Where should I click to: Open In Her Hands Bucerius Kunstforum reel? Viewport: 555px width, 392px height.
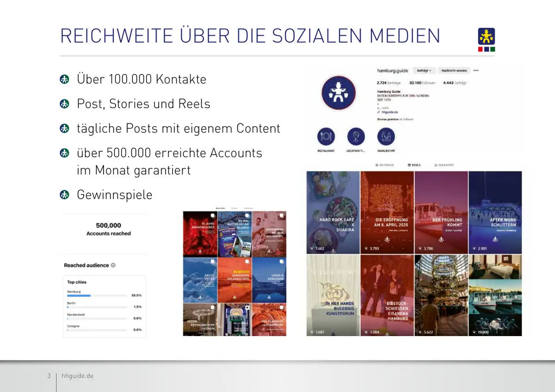point(333,295)
